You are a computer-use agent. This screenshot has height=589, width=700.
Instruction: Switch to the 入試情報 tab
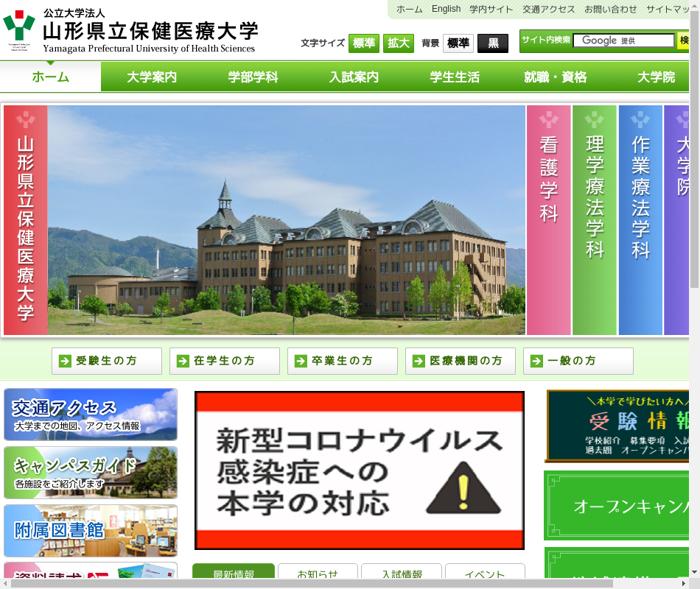click(402, 575)
